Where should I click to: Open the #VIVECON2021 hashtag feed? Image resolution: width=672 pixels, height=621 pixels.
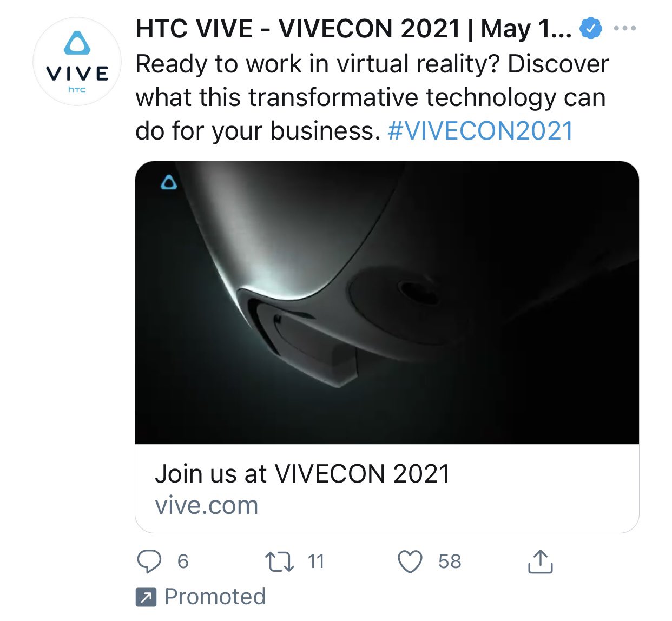pyautogui.click(x=480, y=130)
